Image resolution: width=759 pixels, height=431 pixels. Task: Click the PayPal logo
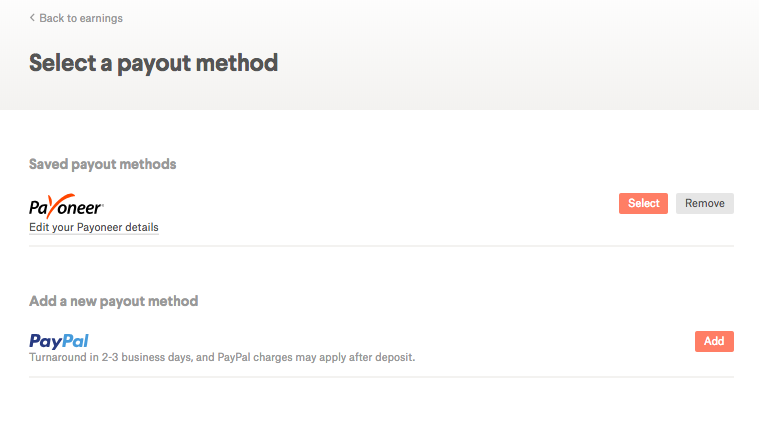coord(59,341)
